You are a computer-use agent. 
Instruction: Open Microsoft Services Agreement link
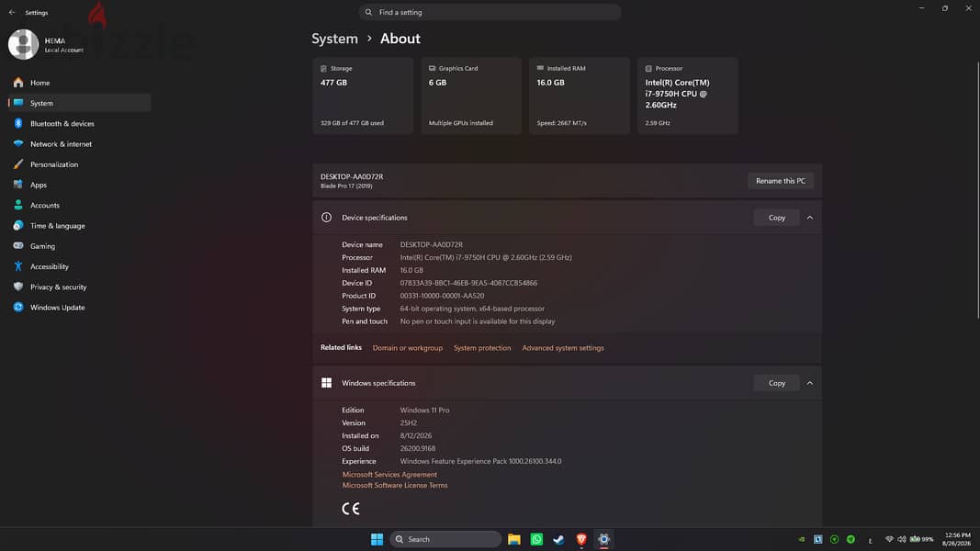[x=389, y=475]
